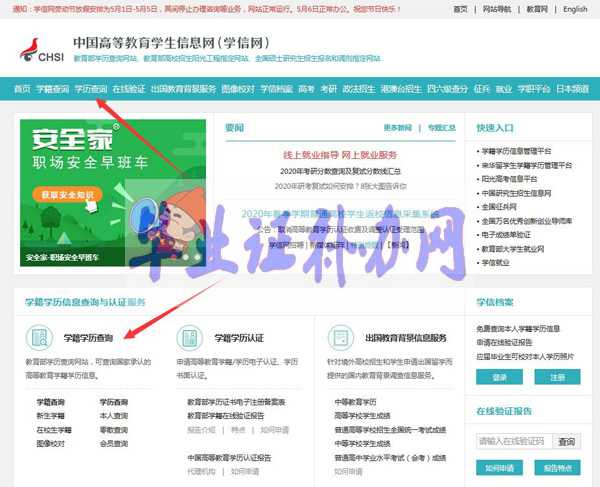
Task: Select the 图像校对 navigation item
Action: click(x=235, y=89)
